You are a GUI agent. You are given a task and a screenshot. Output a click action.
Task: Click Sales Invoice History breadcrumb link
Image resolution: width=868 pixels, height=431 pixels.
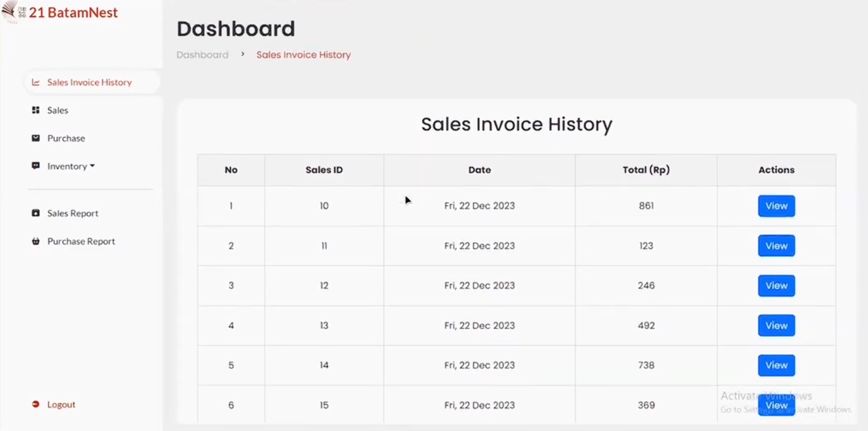click(303, 55)
